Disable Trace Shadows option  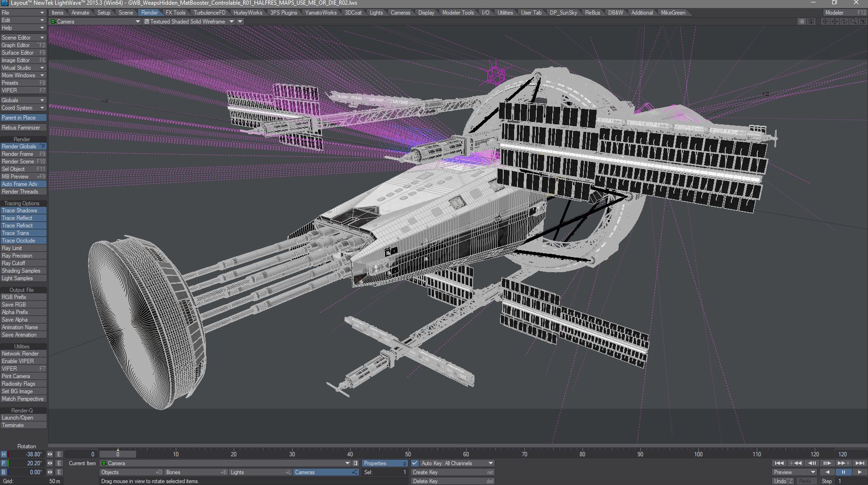[23, 210]
